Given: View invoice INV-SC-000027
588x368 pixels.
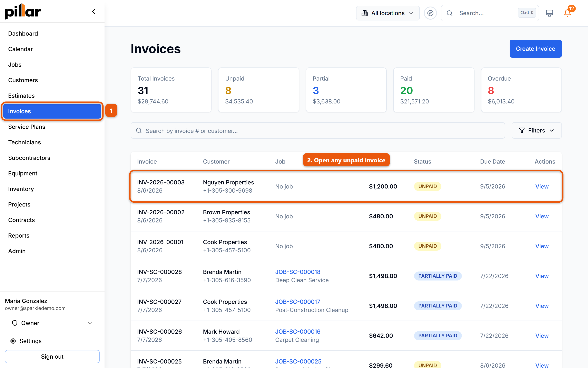Looking at the screenshot, I should [542, 306].
